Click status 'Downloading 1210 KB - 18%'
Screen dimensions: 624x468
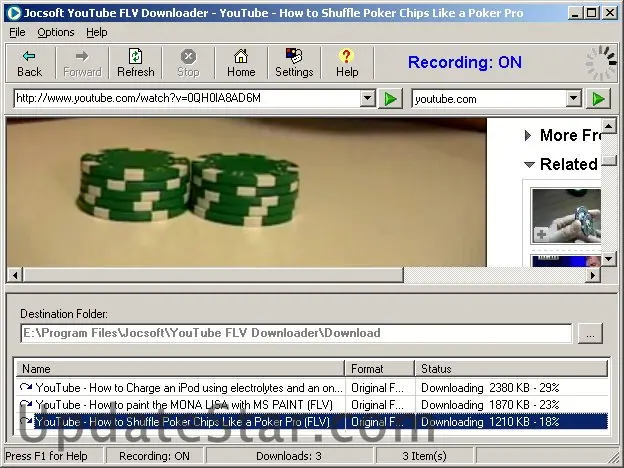coord(490,422)
